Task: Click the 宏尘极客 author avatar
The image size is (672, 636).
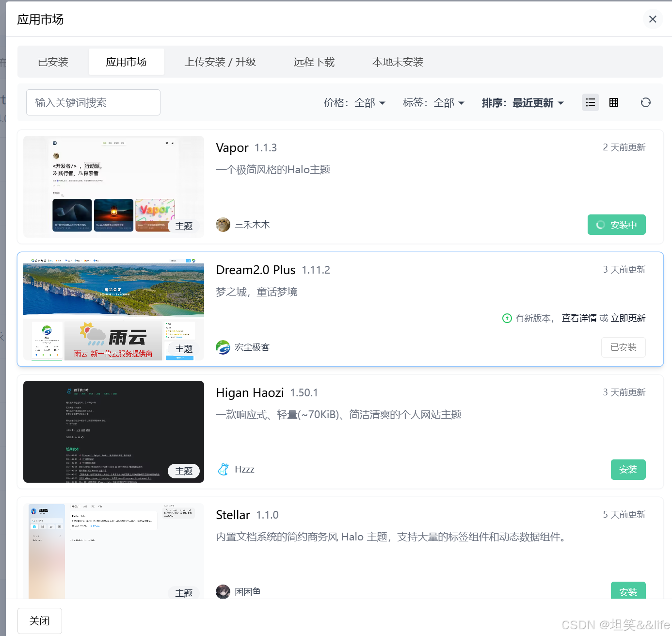Action: [223, 347]
